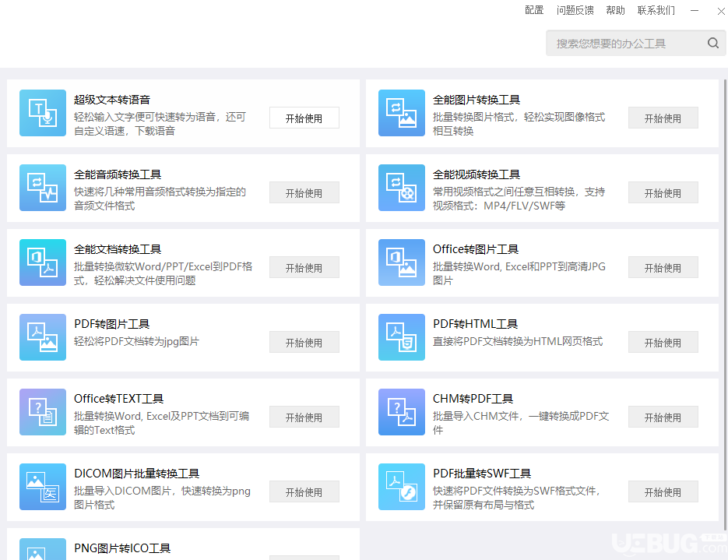Select the 全能音频转换工具 icon
The image size is (728, 560).
[43, 188]
